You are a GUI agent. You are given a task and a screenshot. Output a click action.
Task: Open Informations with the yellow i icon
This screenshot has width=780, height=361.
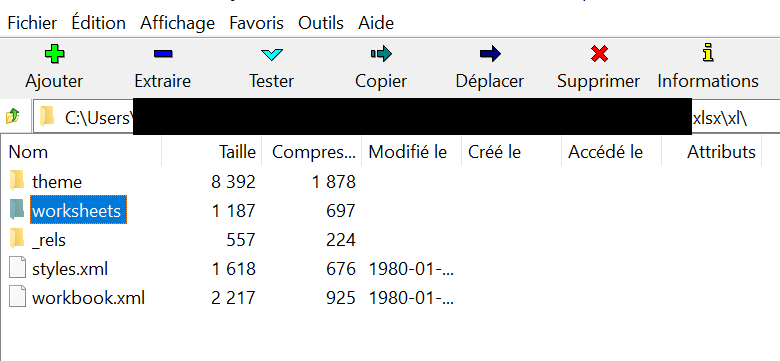708,53
